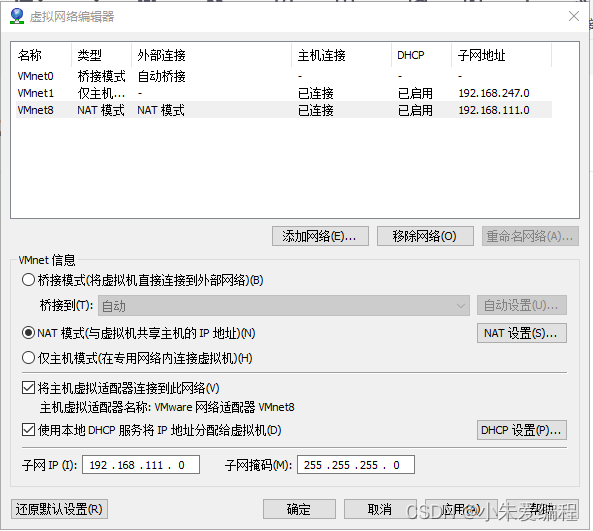Image resolution: width=593 pixels, height=531 pixels.
Task: Open the 桥接到 dropdown
Action: tap(284, 306)
